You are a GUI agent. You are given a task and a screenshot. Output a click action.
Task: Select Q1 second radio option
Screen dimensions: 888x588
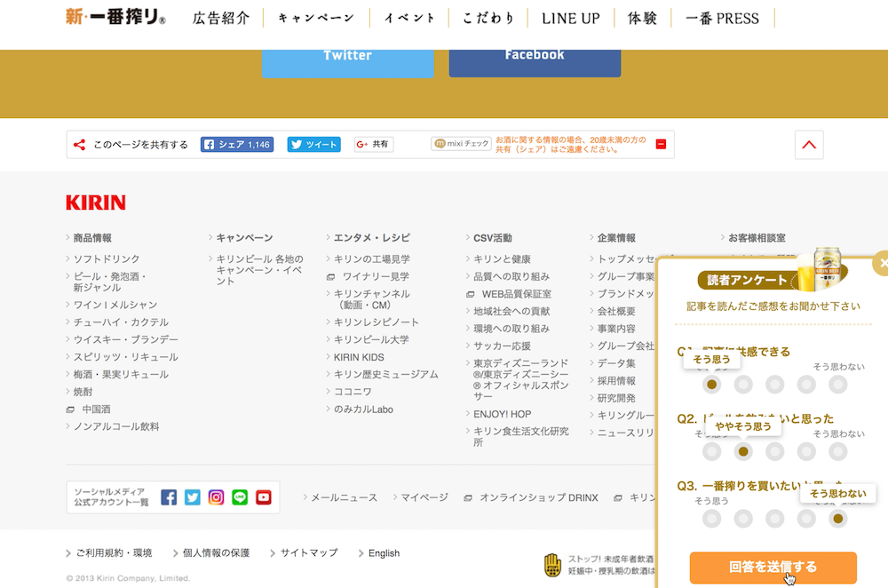click(743, 385)
